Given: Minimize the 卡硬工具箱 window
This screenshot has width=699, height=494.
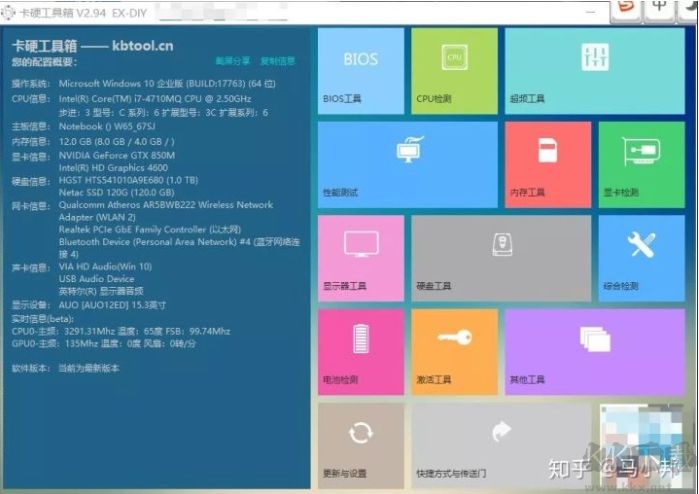Looking at the screenshot, I should [591, 12].
